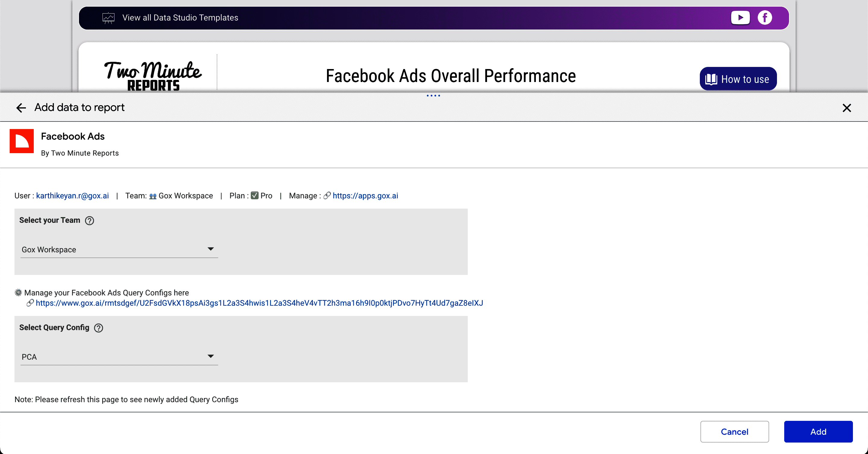Click the YouTube icon in the banner
Image resolution: width=868 pixels, height=454 pixels.
(x=740, y=17)
